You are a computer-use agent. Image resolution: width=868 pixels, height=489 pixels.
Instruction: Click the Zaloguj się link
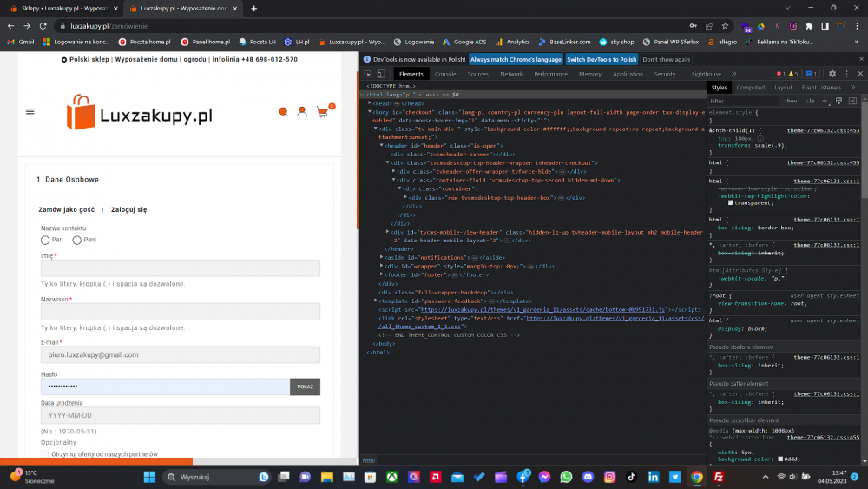[129, 210]
